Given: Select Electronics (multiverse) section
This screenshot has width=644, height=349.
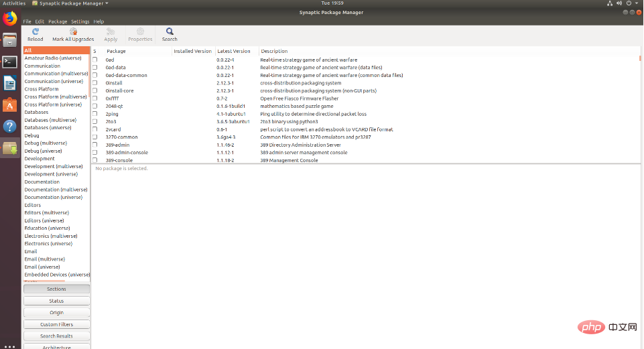Looking at the screenshot, I should 56,236.
